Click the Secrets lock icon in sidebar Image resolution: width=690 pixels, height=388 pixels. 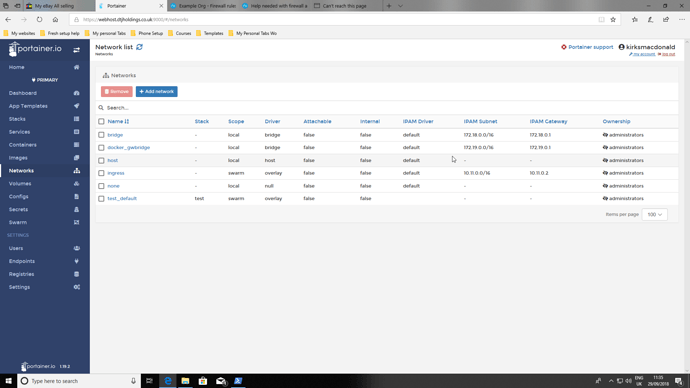click(x=77, y=209)
